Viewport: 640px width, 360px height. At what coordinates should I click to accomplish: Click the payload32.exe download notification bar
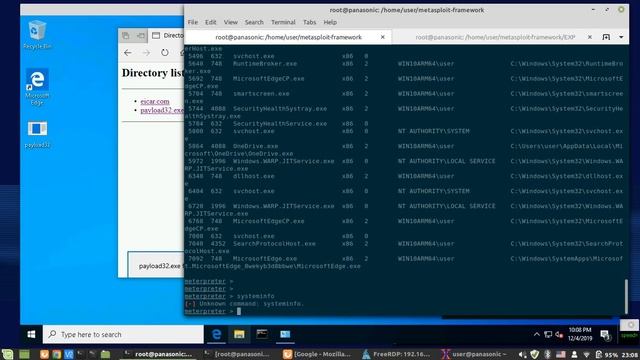(x=156, y=265)
